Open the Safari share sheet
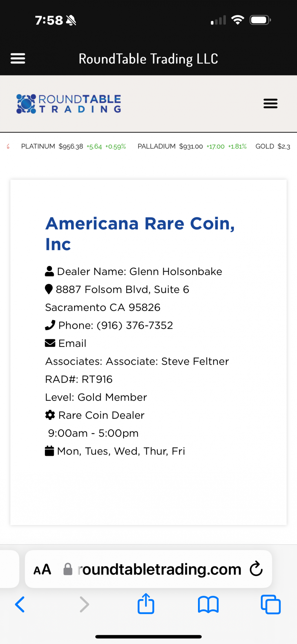The image size is (297, 644). click(x=146, y=604)
